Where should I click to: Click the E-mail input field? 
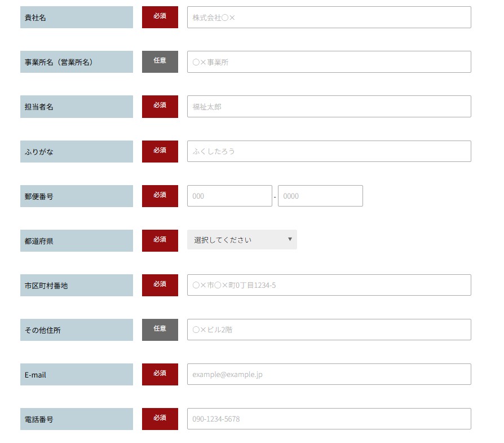329,374
